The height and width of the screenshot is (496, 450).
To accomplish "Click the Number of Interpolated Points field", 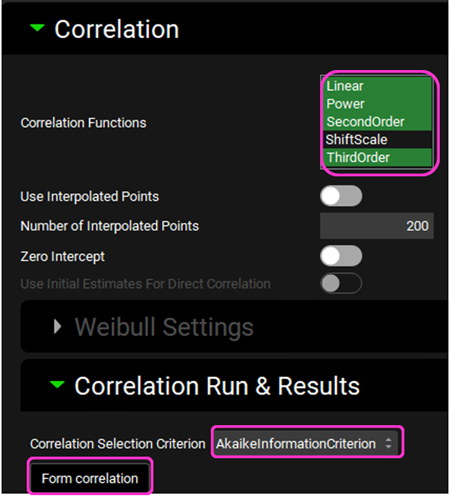I will click(377, 226).
